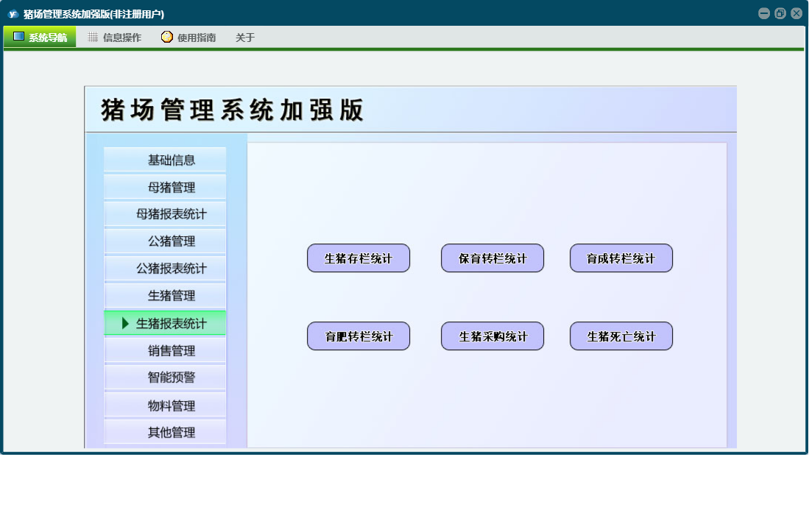This screenshot has height=532, width=809.
Task: Launch the 生猪采购统计 report
Action: tap(492, 336)
